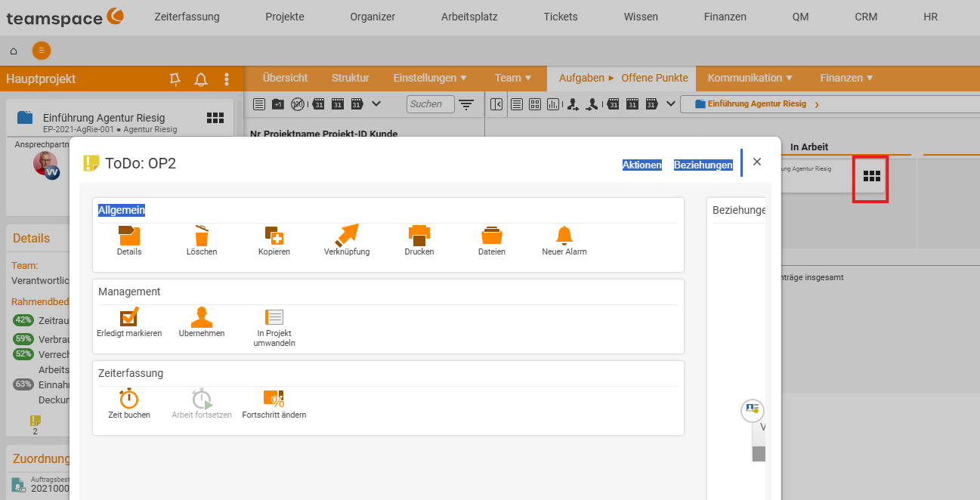Expand the Einstellungen dropdown tab
The height and width of the screenshot is (500, 980).
click(430, 78)
